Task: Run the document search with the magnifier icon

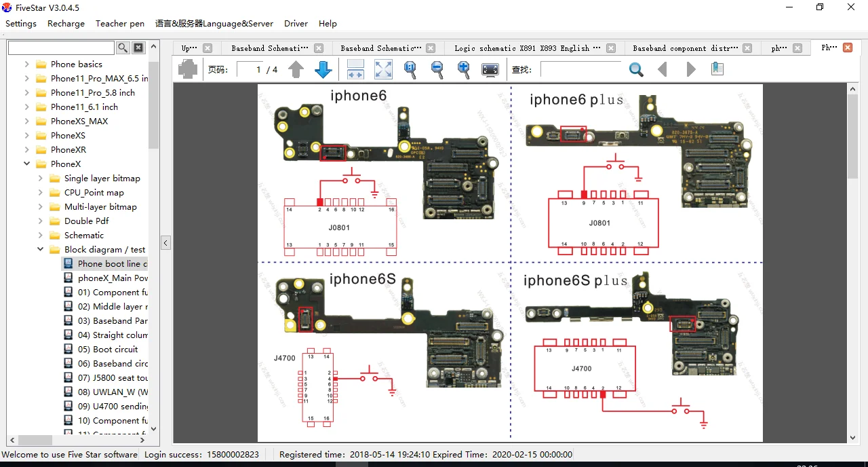Action: coord(636,69)
